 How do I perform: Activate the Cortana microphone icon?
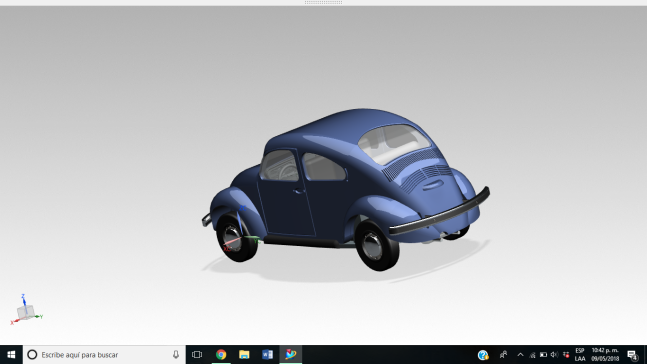tap(176, 355)
